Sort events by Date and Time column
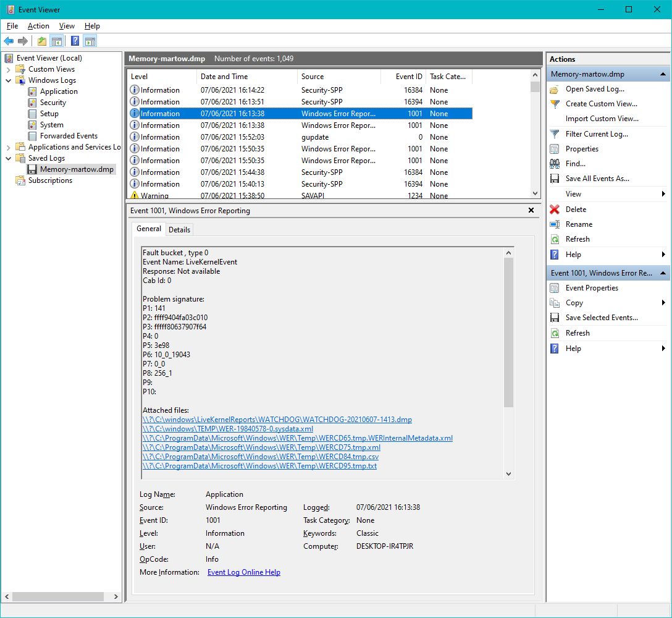672x618 pixels. 247,77
